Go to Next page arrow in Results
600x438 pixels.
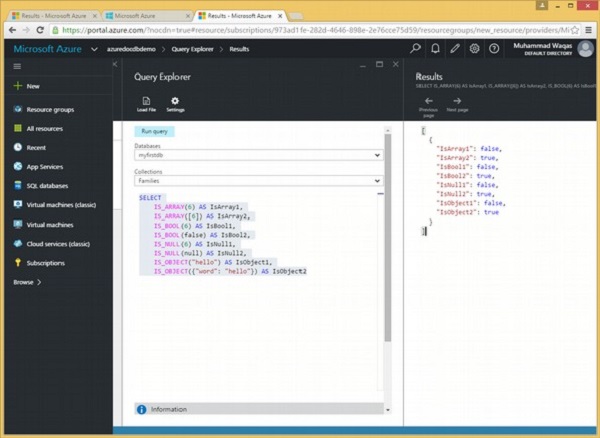[x=457, y=101]
